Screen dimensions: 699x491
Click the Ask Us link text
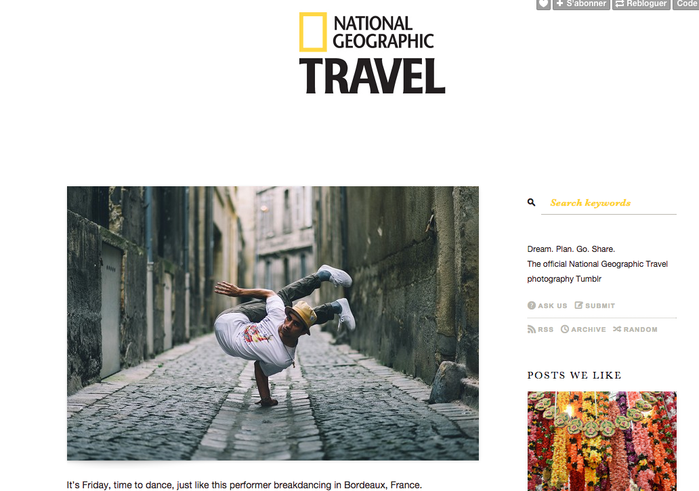click(553, 306)
